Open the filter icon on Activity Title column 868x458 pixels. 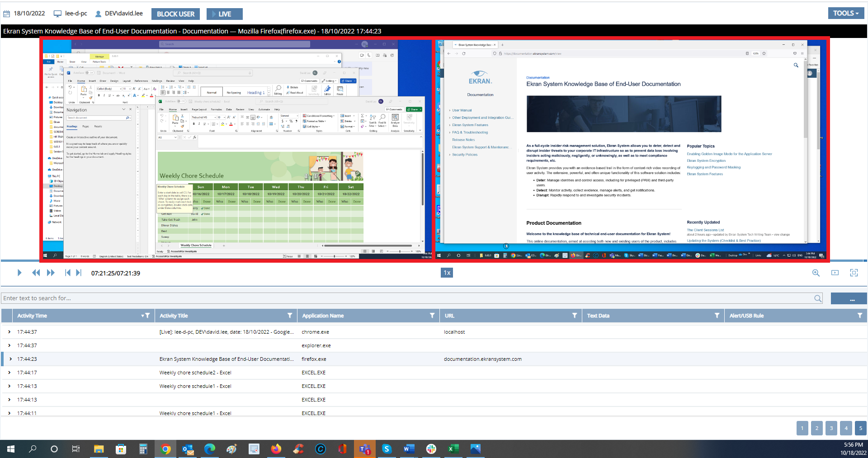290,316
